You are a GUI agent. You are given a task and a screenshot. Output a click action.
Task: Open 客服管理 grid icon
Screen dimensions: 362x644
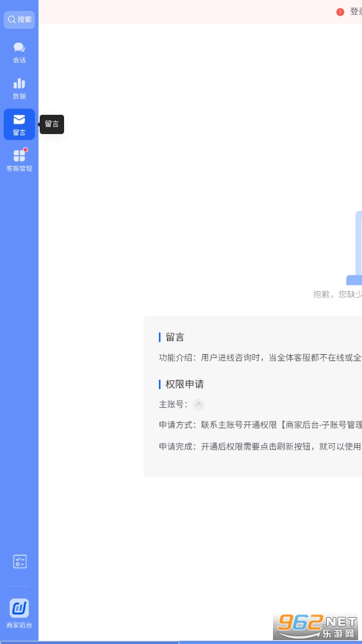(19, 156)
